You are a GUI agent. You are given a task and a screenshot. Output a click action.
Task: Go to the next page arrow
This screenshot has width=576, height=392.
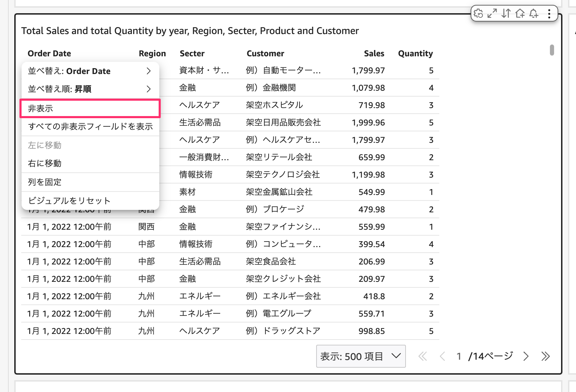coord(526,356)
